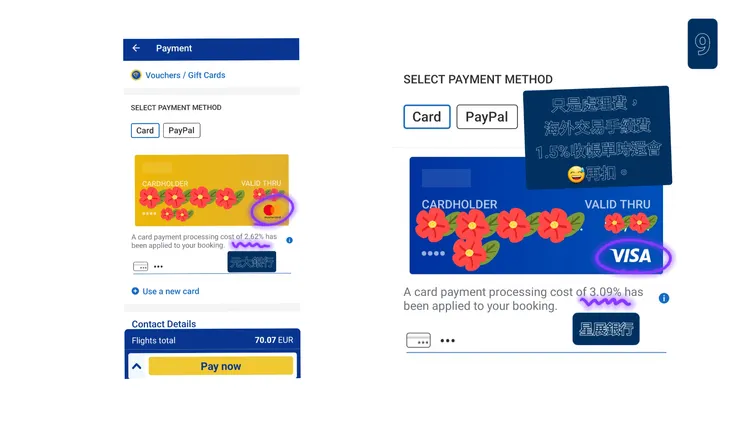Click the info icon beside the 2.62% fee

coord(289,240)
